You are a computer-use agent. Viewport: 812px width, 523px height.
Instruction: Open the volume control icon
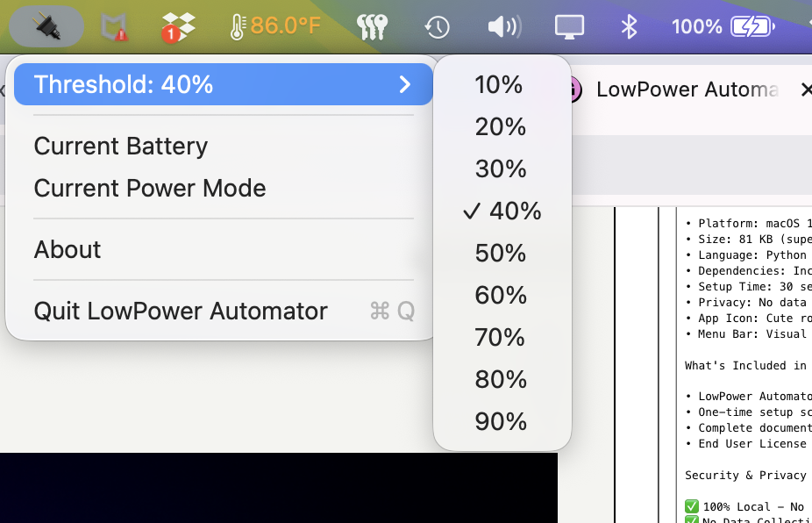(x=503, y=25)
